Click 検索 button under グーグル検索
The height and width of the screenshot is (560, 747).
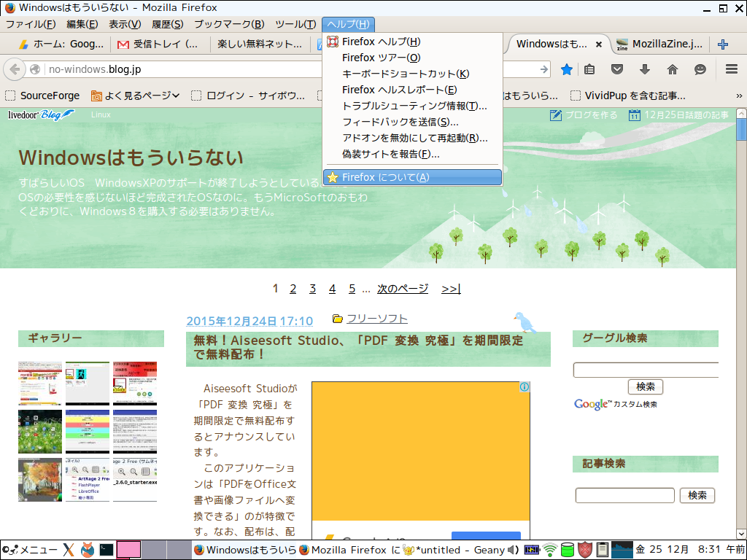(646, 386)
